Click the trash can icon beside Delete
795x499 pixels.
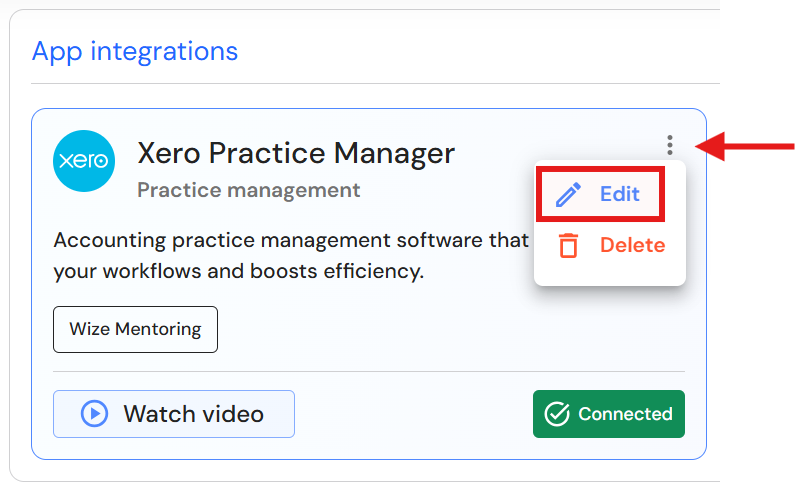(568, 245)
